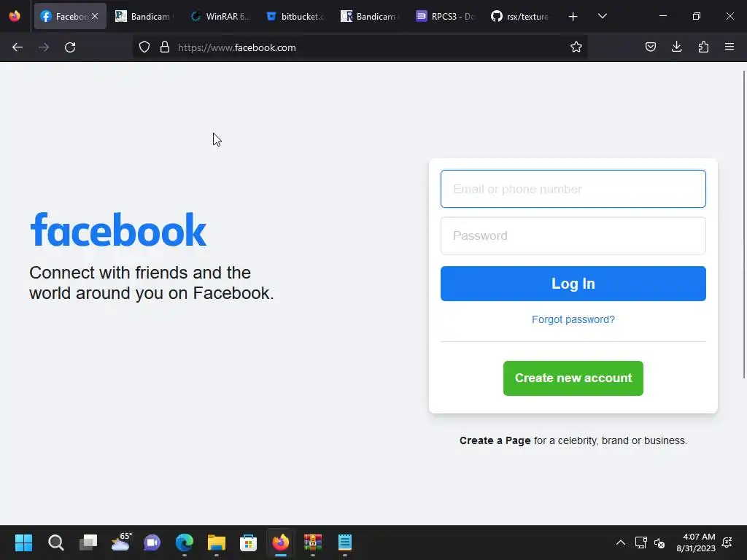Screen dimensions: 747x560
Task: Open the tracking protection shield icon
Action: [144, 47]
